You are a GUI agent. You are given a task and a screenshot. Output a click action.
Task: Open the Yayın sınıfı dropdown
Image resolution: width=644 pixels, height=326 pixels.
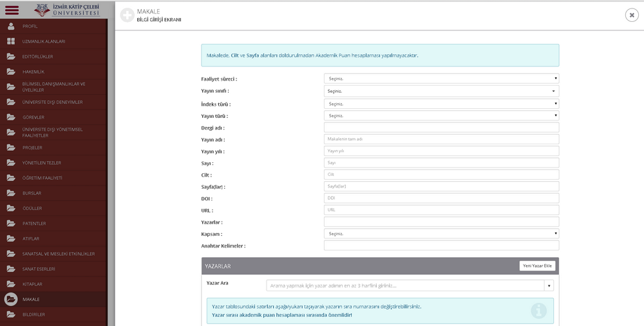click(442, 91)
